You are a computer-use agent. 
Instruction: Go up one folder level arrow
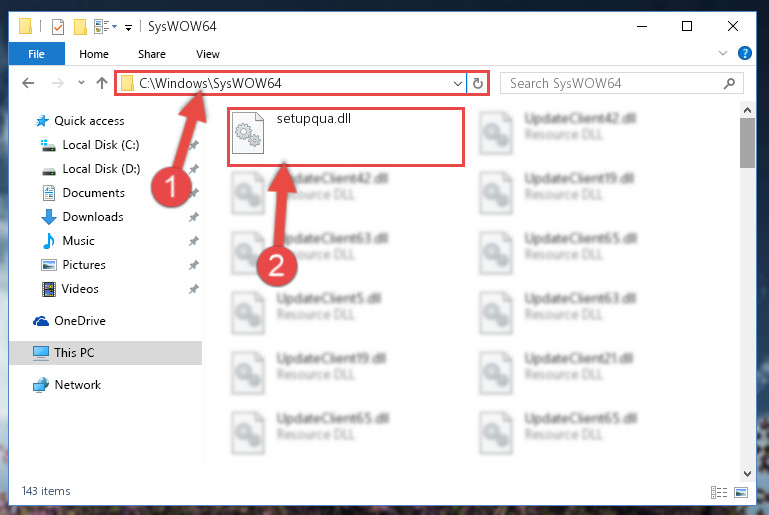(102, 83)
